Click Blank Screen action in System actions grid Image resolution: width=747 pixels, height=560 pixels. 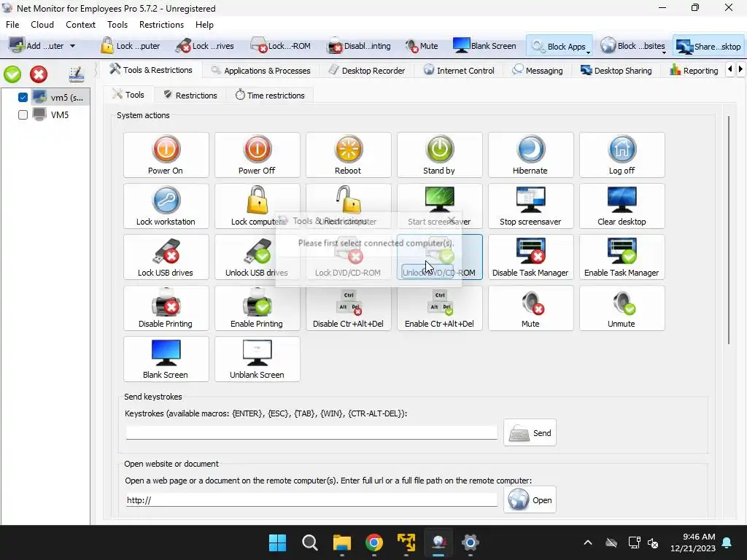click(x=166, y=359)
